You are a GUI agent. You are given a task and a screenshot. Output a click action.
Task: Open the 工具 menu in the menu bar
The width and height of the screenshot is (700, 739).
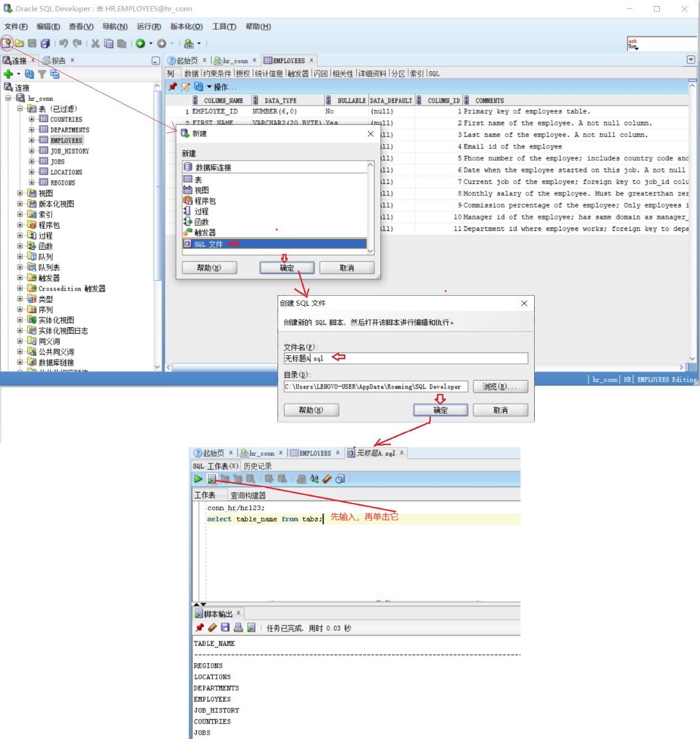click(x=224, y=27)
